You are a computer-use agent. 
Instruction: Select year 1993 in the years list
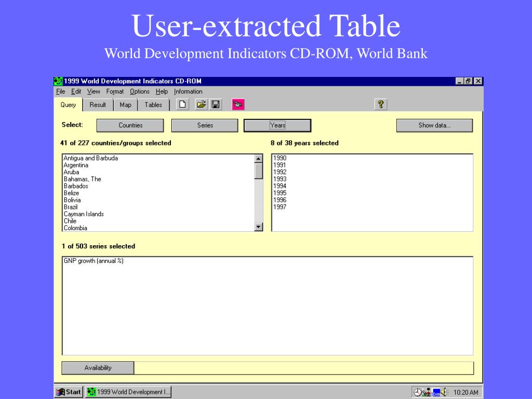tap(280, 179)
